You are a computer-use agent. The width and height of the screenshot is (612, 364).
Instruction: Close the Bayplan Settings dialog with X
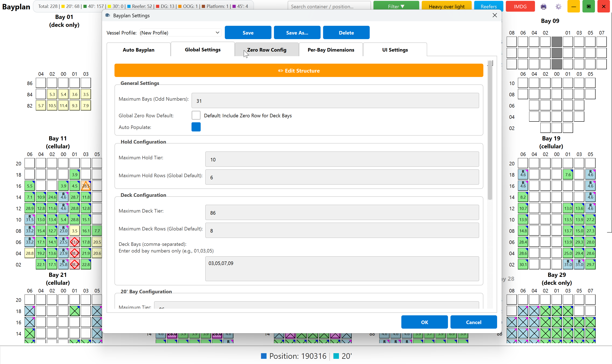coord(495,15)
